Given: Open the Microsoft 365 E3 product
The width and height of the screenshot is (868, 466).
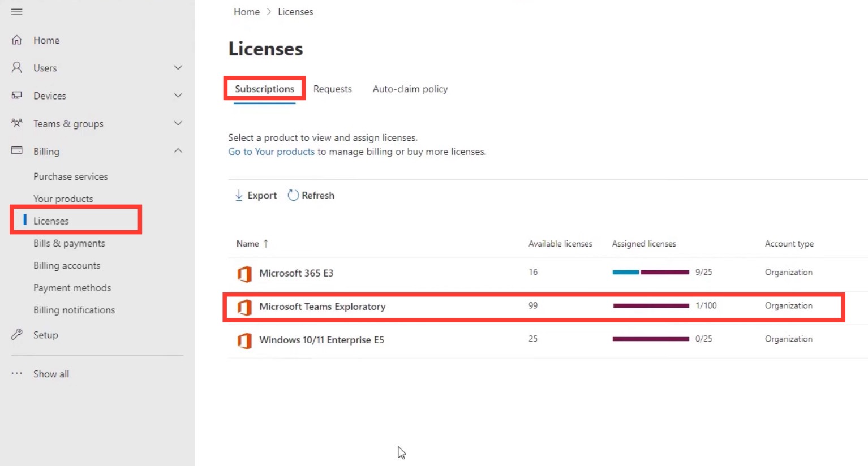Looking at the screenshot, I should point(296,273).
